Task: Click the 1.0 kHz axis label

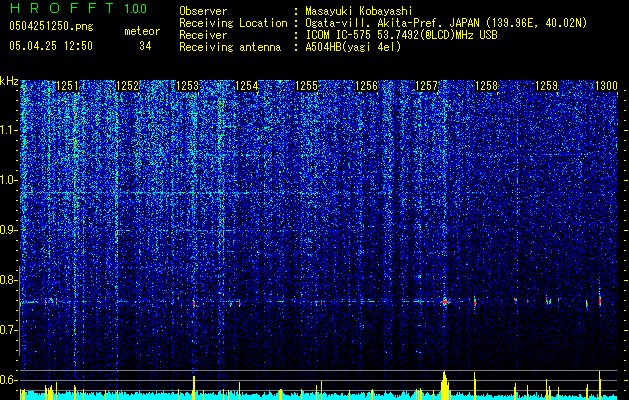Action: pyautogui.click(x=9, y=180)
